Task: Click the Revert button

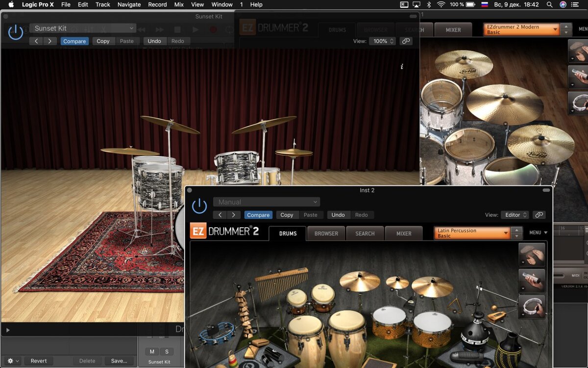Action: click(39, 361)
